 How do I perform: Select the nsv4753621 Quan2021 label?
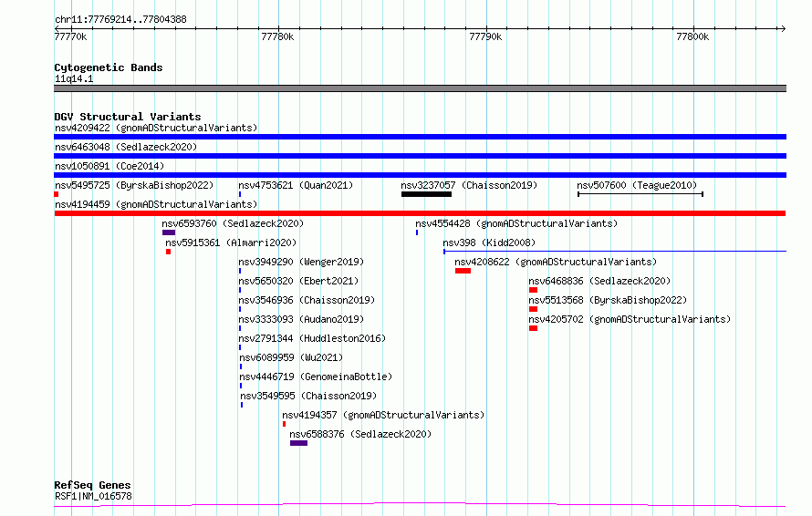pyautogui.click(x=296, y=185)
